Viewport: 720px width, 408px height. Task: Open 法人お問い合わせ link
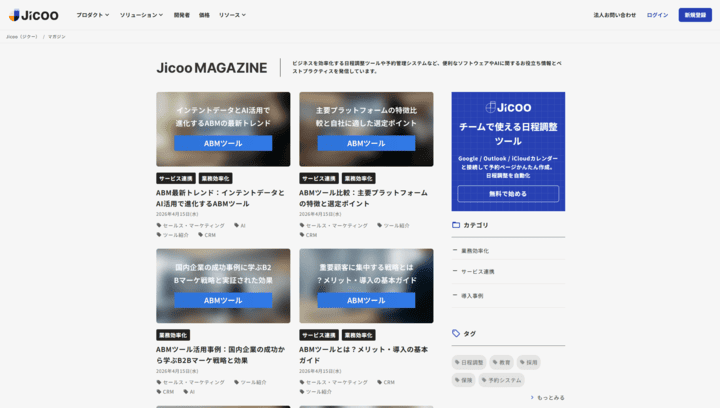click(x=614, y=15)
